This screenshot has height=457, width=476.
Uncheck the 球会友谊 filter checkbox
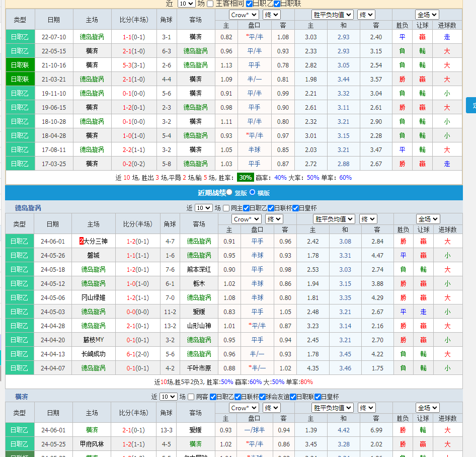262,397
